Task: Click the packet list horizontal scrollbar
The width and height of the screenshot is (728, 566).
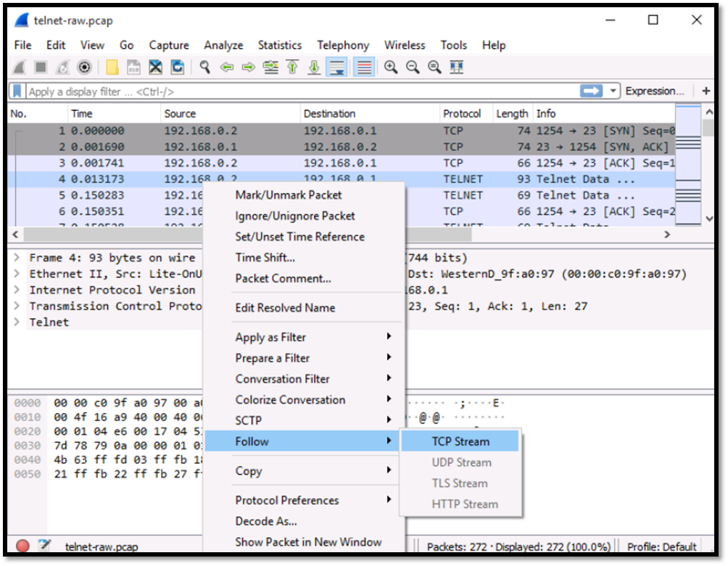Action: point(248,235)
